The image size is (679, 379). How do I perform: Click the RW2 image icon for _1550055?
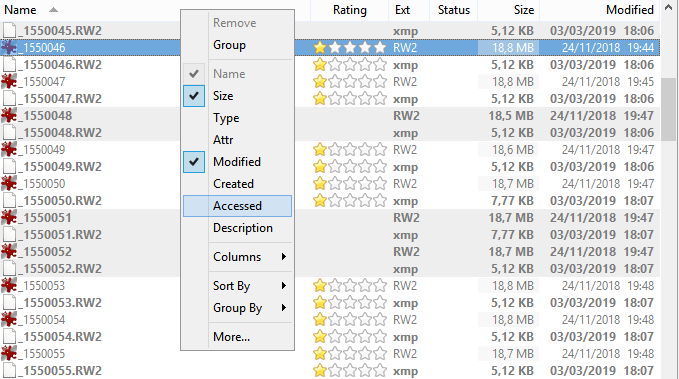tap(9, 353)
